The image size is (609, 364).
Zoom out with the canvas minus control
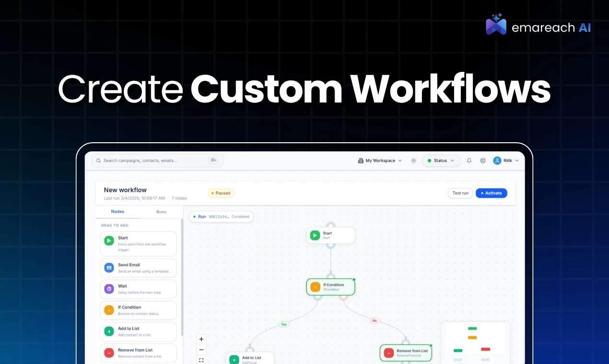tap(201, 350)
